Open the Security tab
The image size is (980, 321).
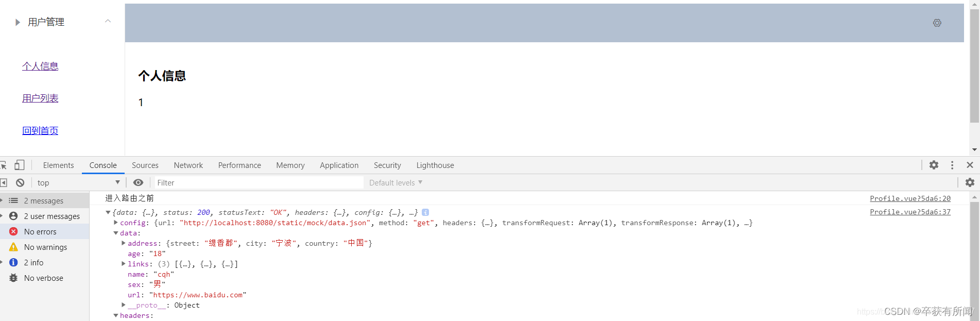[x=387, y=165]
